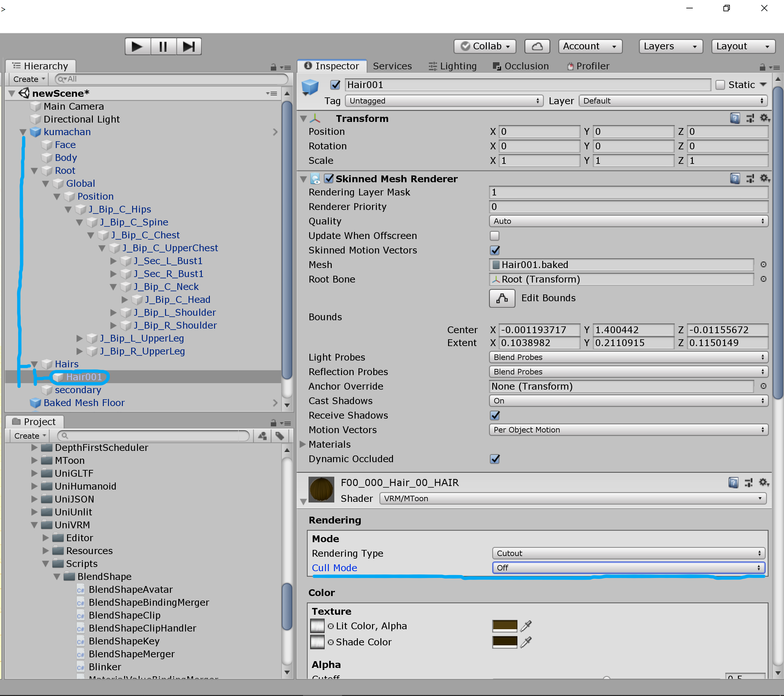Click the Shade Color swatch
The width and height of the screenshot is (784, 696).
click(505, 642)
